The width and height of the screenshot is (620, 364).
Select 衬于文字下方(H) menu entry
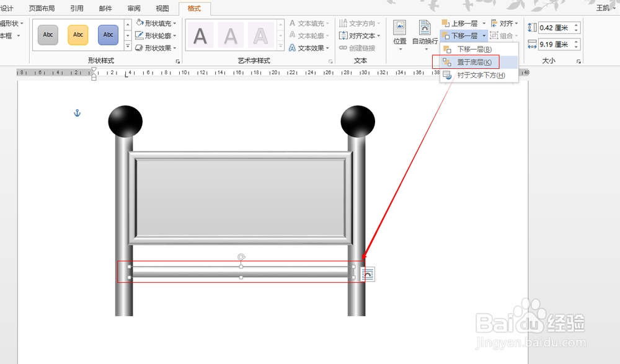[478, 74]
